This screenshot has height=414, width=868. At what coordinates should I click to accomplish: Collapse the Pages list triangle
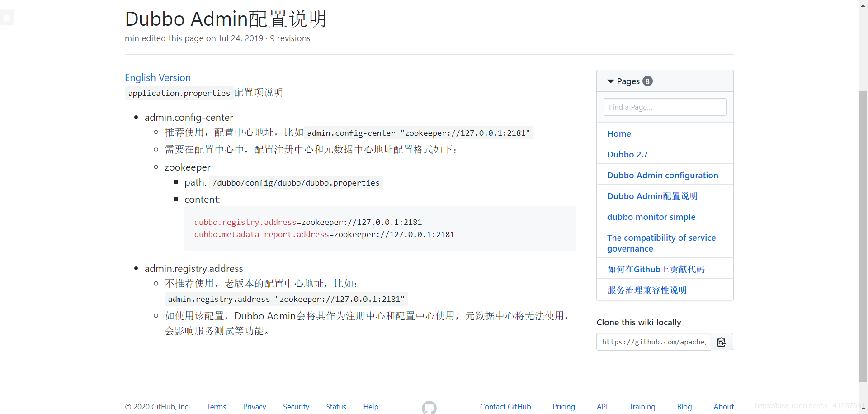coord(610,81)
